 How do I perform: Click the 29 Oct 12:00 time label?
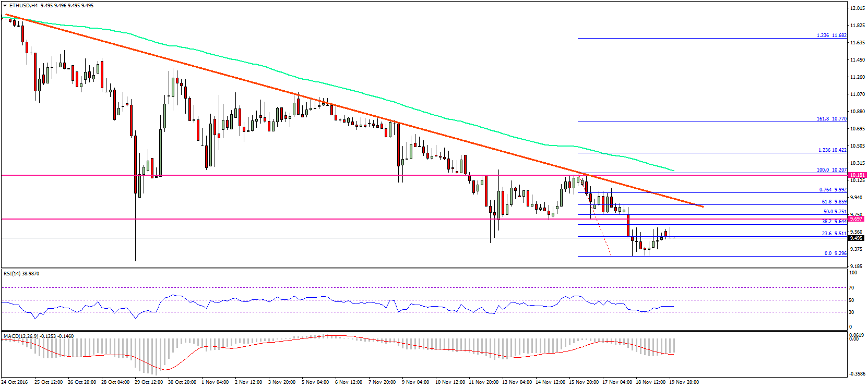coord(149,382)
